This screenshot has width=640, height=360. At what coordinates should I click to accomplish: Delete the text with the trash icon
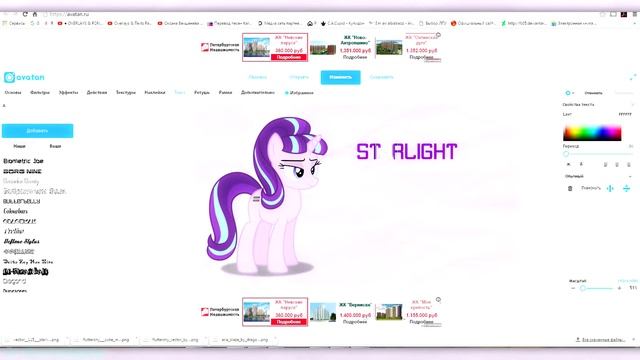570,188
